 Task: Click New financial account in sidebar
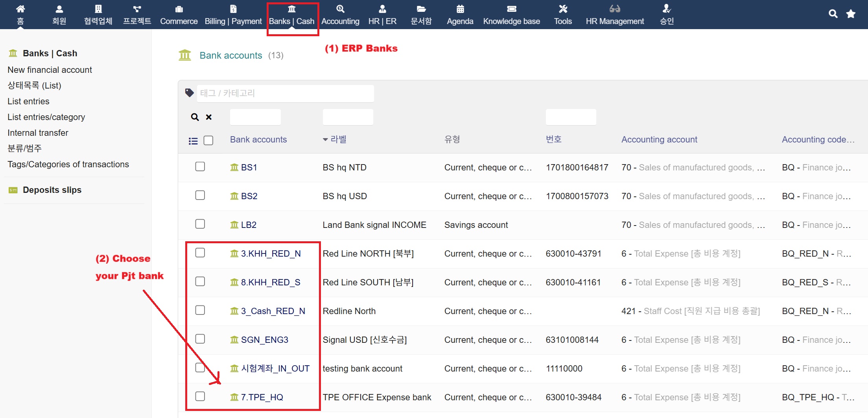click(50, 70)
